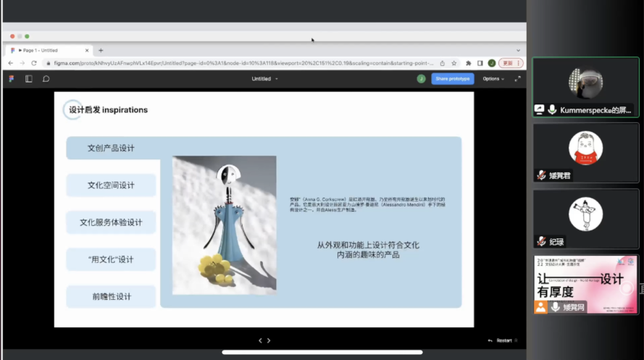Go to next prototype frame arrow
The width and height of the screenshot is (644, 360).
coord(269,340)
